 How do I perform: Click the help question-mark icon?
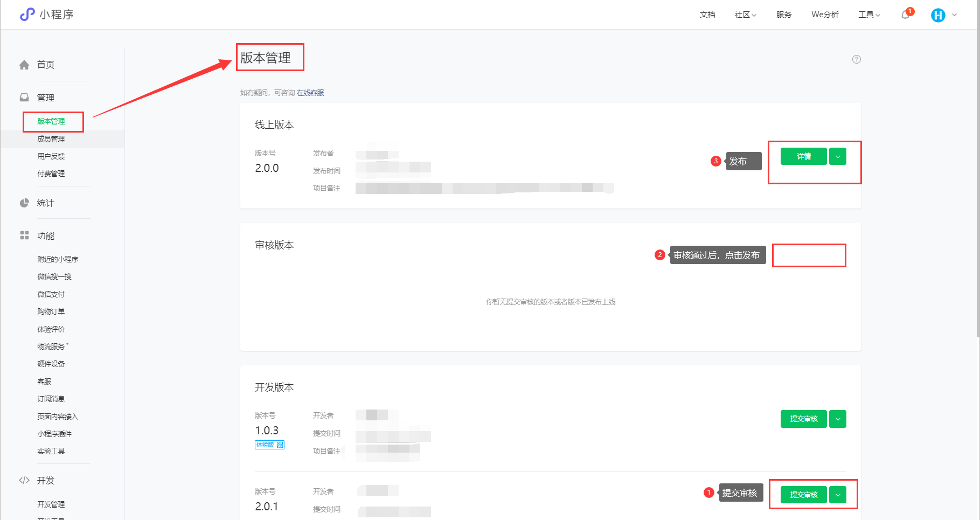tap(857, 59)
